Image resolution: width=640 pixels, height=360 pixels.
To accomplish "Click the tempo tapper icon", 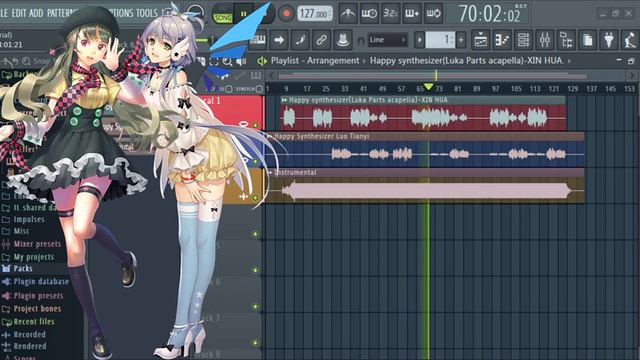I will (630, 40).
